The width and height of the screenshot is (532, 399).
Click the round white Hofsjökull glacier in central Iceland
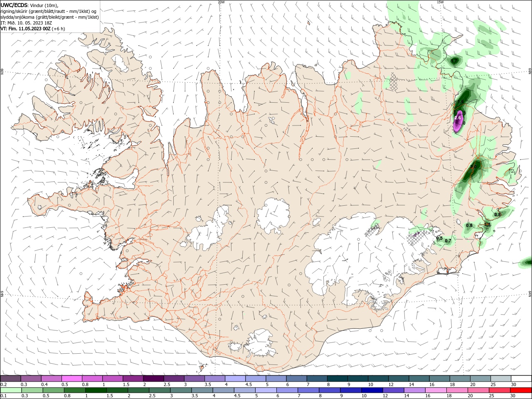[273, 216]
